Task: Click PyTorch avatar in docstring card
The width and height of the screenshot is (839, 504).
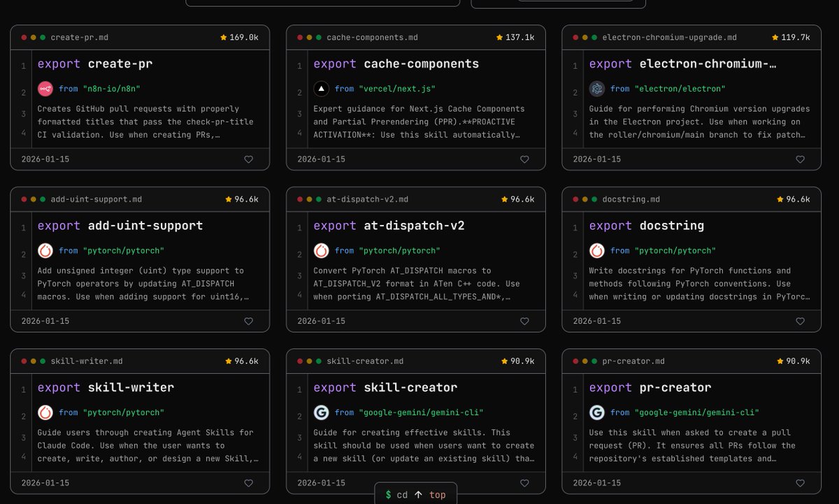Action: click(x=596, y=251)
